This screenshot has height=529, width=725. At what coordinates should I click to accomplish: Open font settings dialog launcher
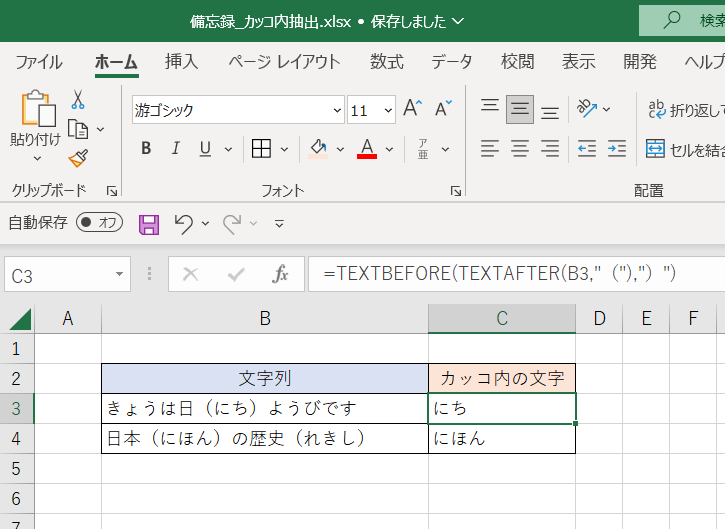pos(456,191)
